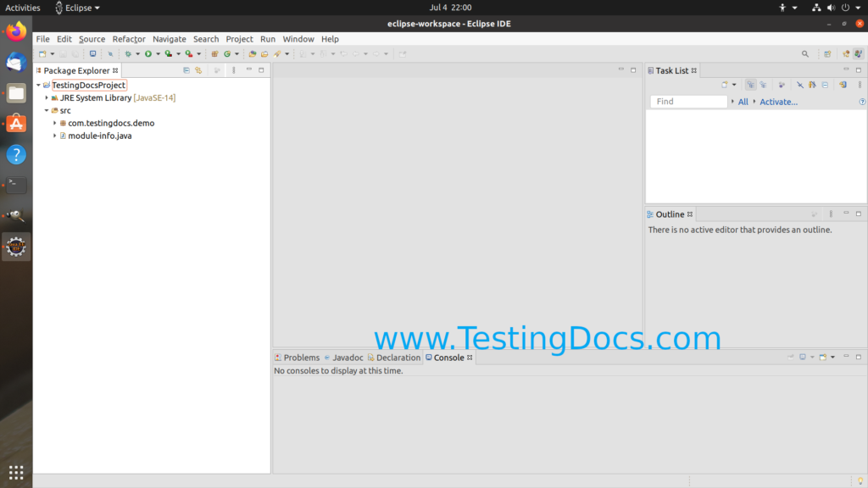The image size is (868, 488).
Task: Click the Open Task folder icon
Action: coord(264,53)
